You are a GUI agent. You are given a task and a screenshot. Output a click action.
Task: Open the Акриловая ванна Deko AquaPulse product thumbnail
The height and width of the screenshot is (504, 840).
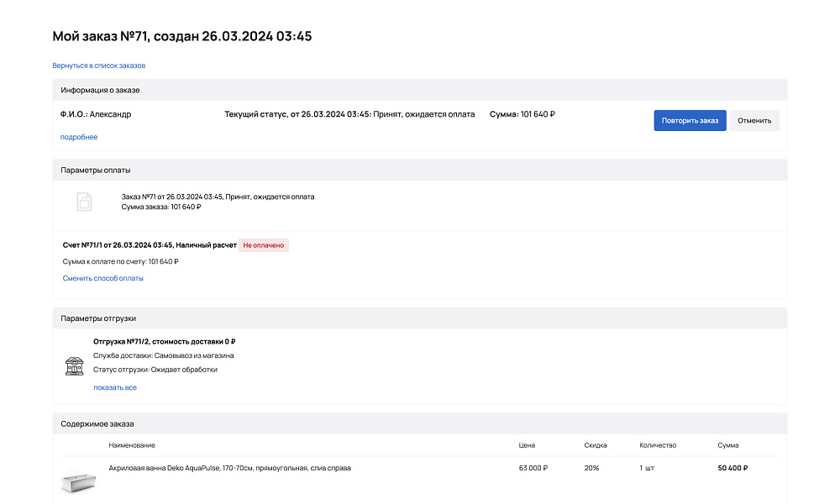(x=78, y=481)
